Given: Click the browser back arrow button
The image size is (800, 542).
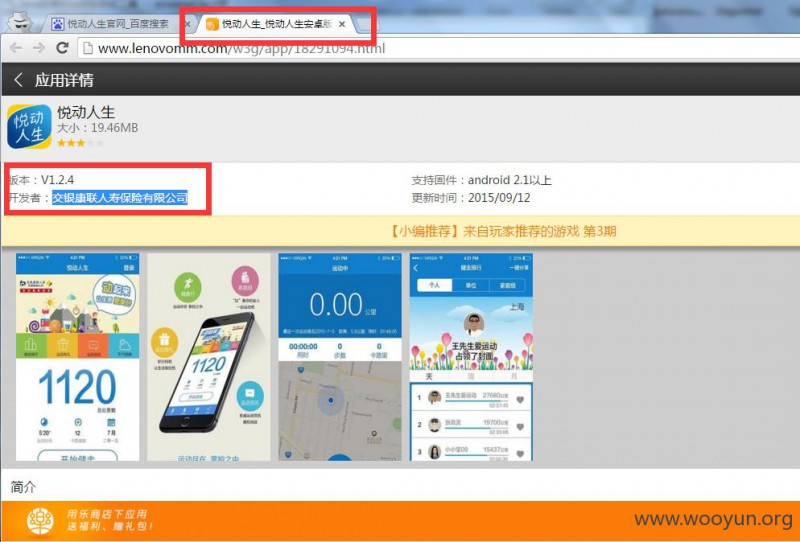Looking at the screenshot, I should 16,48.
